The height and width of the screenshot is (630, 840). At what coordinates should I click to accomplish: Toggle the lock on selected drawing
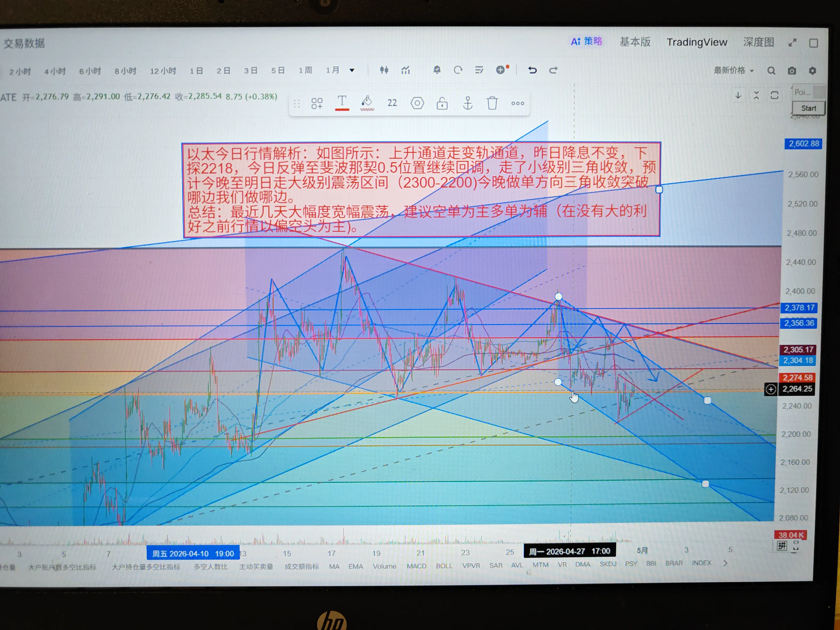(x=442, y=103)
